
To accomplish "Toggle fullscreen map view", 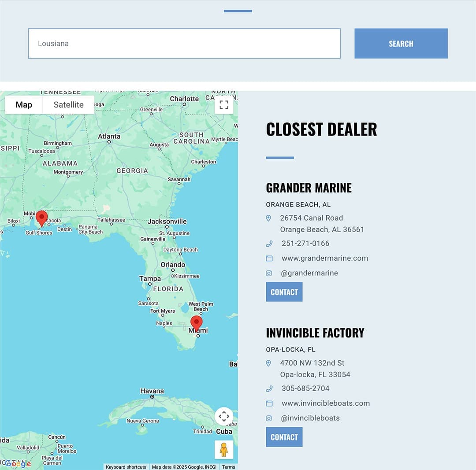I will 224,105.
